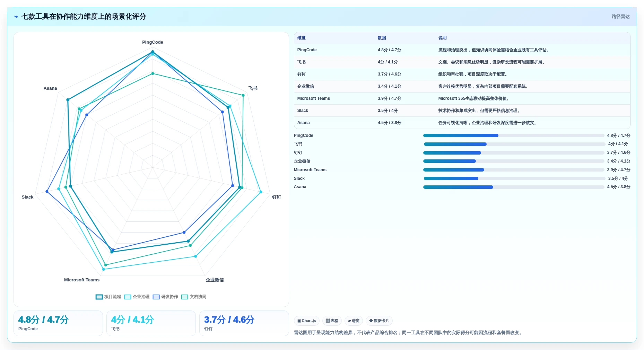Viewport: 644px width, 350px height.
Task: Click the Asana radar axis label
Action: coord(50,88)
